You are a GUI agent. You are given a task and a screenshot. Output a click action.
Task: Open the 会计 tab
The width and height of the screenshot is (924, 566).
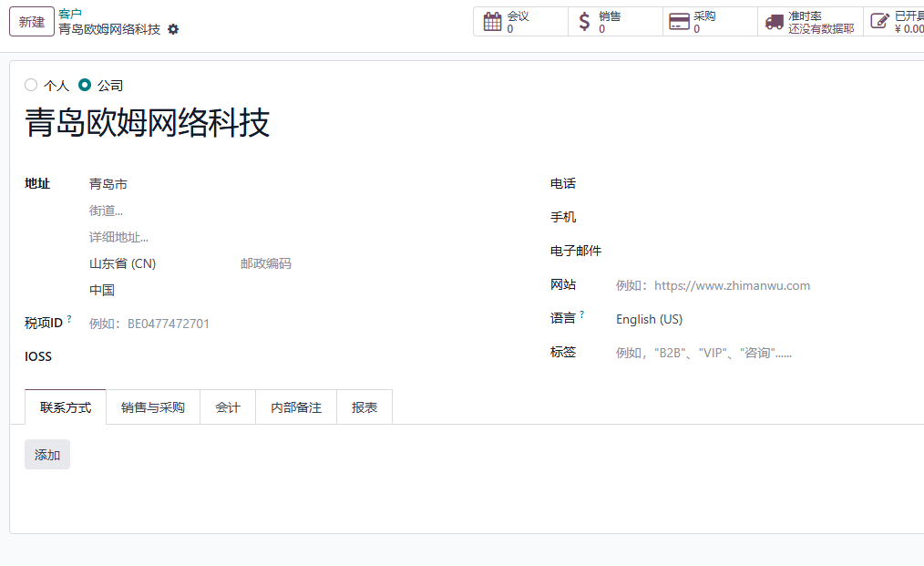[x=228, y=407]
